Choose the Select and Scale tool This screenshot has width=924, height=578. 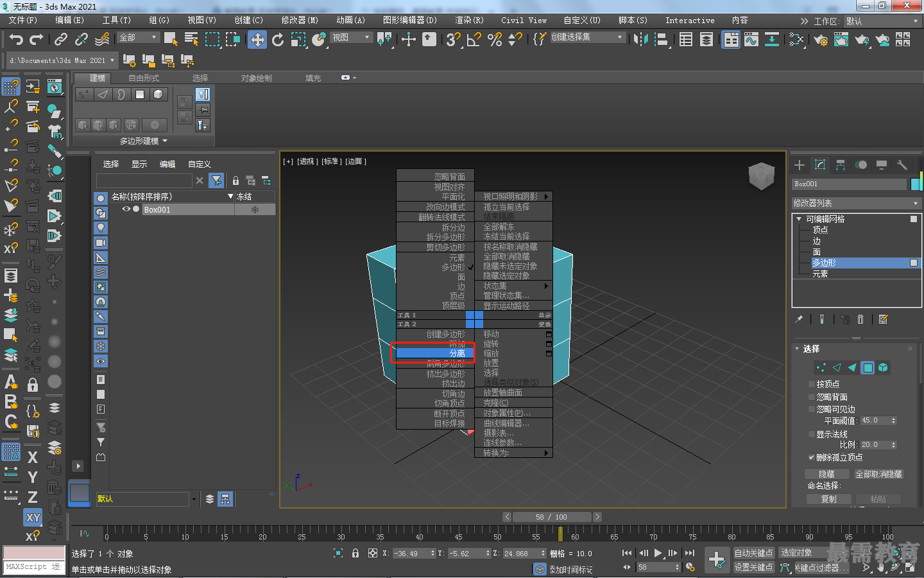pyautogui.click(x=298, y=40)
